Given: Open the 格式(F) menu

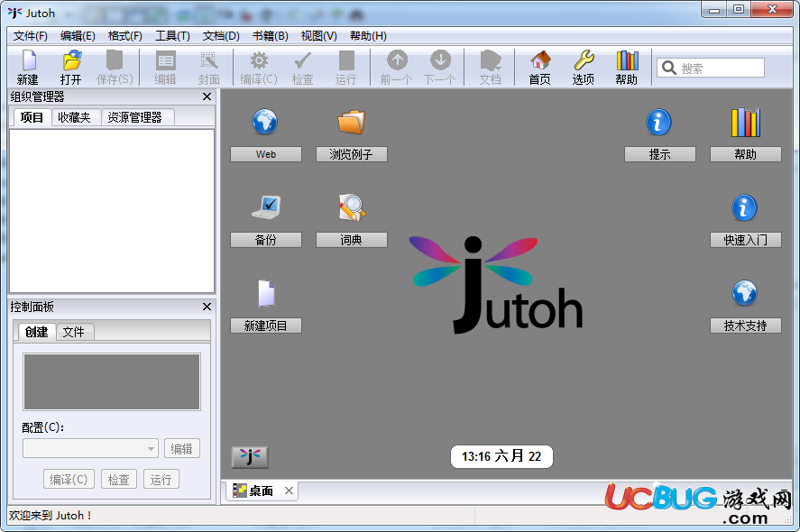Looking at the screenshot, I should [x=125, y=36].
